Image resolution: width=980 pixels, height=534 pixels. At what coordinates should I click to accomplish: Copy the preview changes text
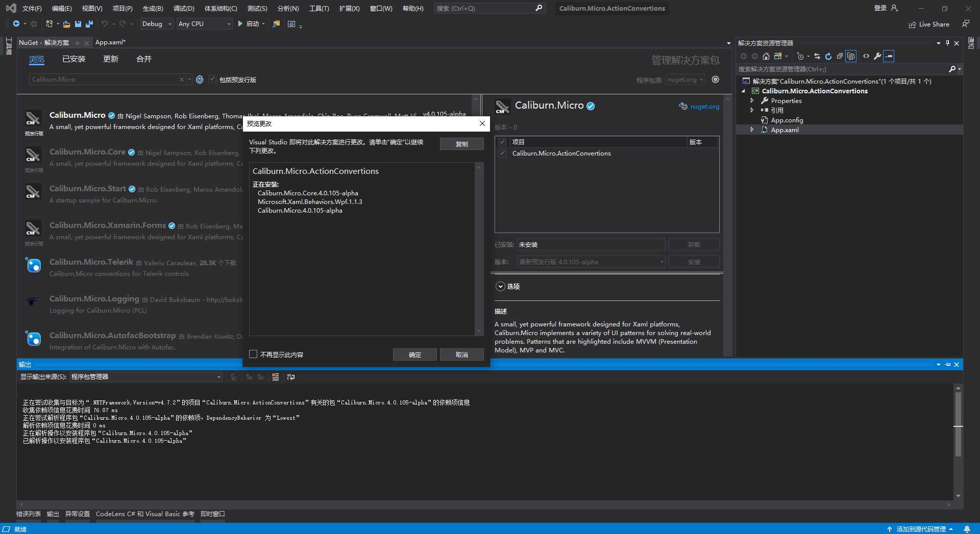pos(462,144)
